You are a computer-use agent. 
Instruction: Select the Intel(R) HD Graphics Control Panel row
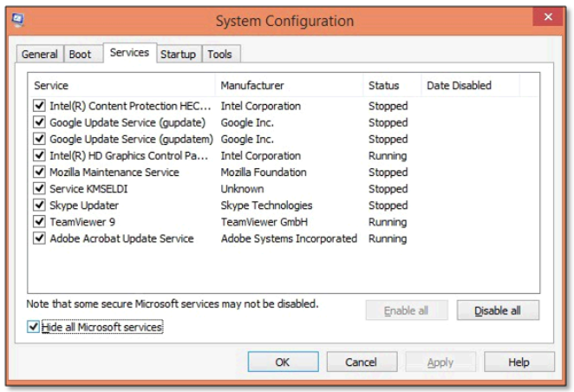tap(129, 156)
